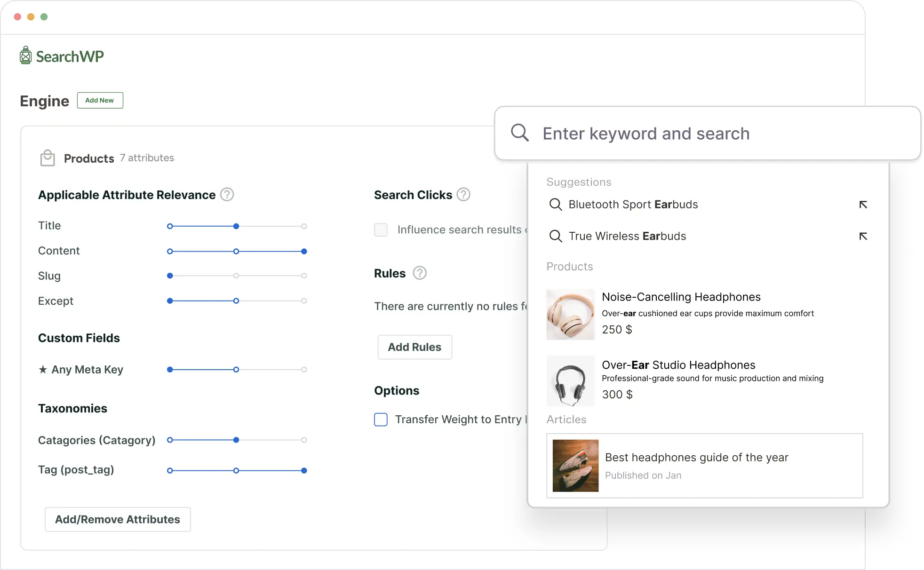Click the SearchWP lantern logo
The height and width of the screenshot is (570, 924).
tap(25, 55)
